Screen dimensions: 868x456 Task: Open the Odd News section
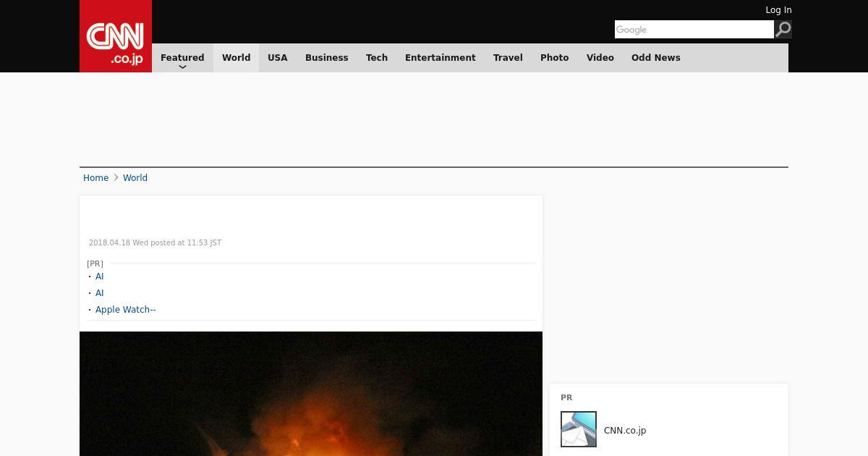click(x=656, y=58)
